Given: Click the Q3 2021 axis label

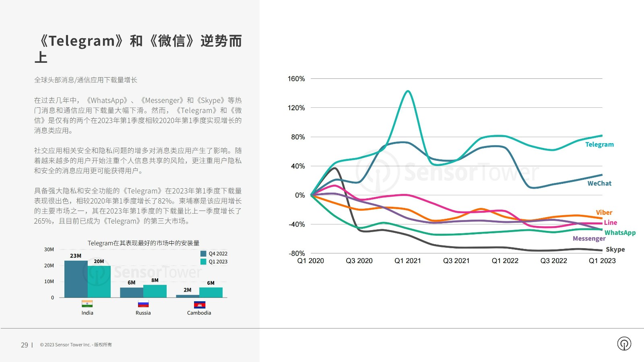Looking at the screenshot, I should click(x=456, y=261).
